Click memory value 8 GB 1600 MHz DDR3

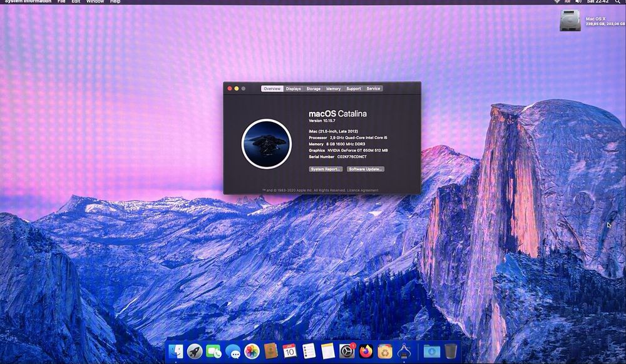click(346, 144)
